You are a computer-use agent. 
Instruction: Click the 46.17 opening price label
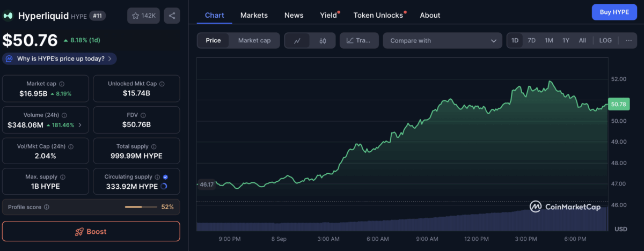click(207, 184)
